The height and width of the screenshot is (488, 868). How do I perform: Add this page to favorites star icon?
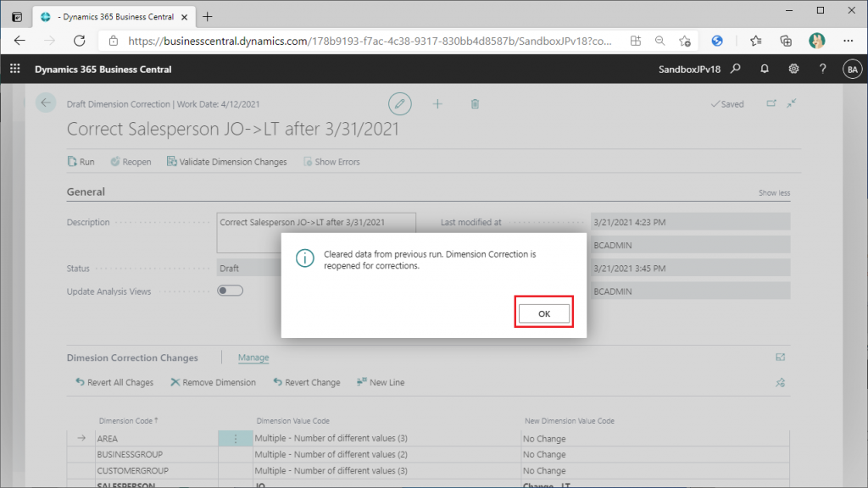(685, 41)
